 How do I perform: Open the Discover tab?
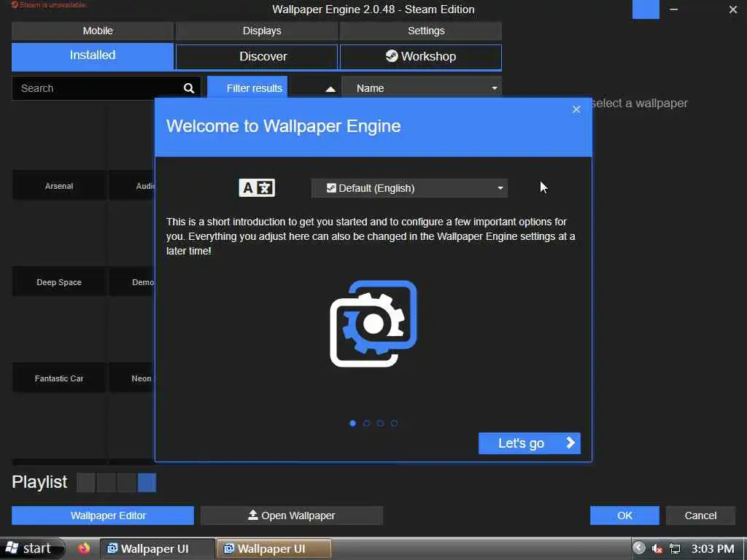(x=257, y=57)
